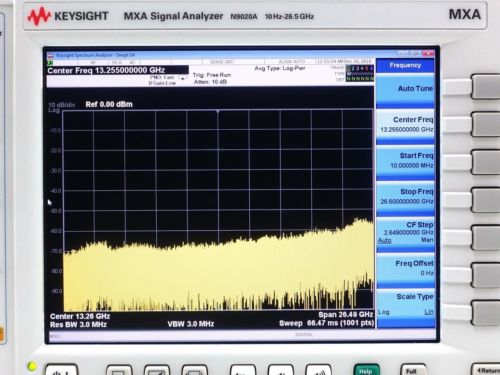Screen dimensions: 500x375
Task: Click the marker at top of grid
Action: (218, 112)
